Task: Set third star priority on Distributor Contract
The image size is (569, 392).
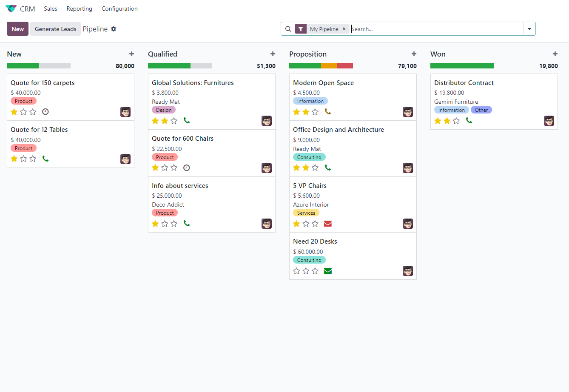Action: pos(456,121)
